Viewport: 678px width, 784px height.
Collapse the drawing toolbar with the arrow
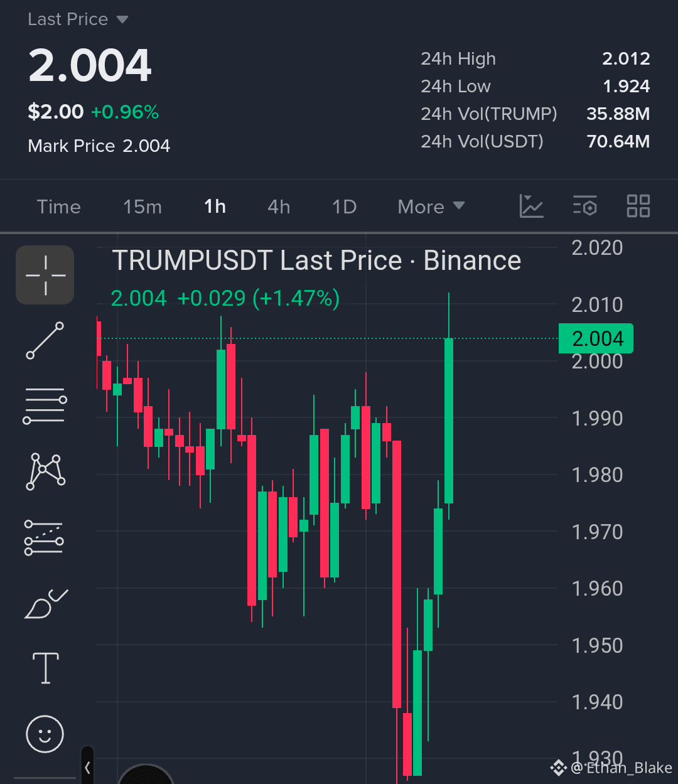click(x=88, y=767)
